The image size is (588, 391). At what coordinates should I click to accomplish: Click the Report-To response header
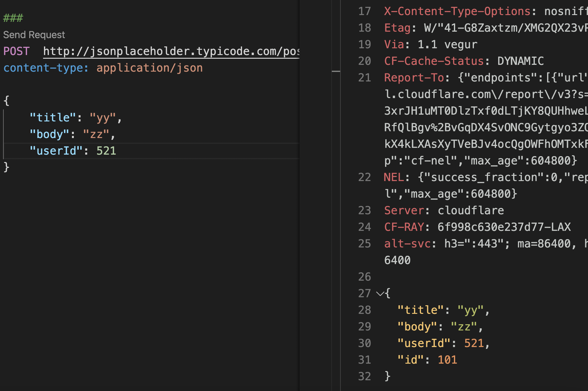[414, 78]
